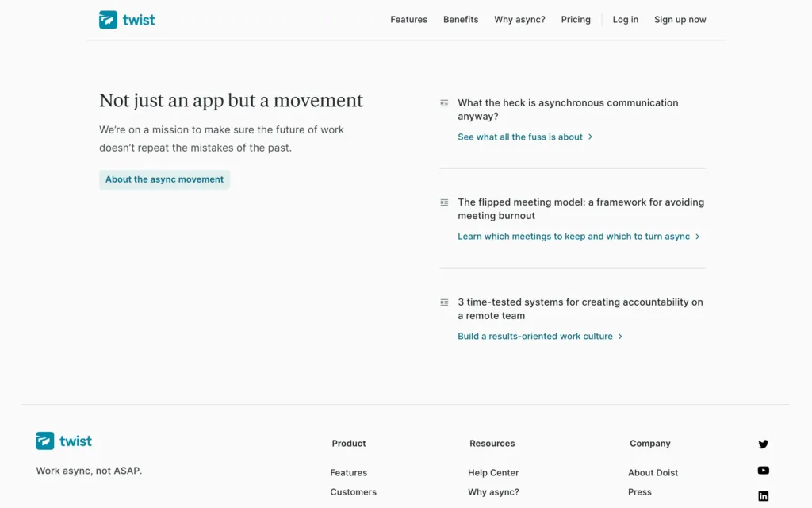Open Features in the top navigation

[408, 20]
